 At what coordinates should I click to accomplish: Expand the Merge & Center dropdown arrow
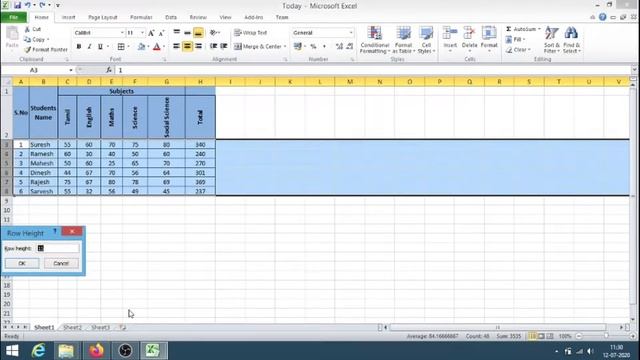tap(285, 47)
